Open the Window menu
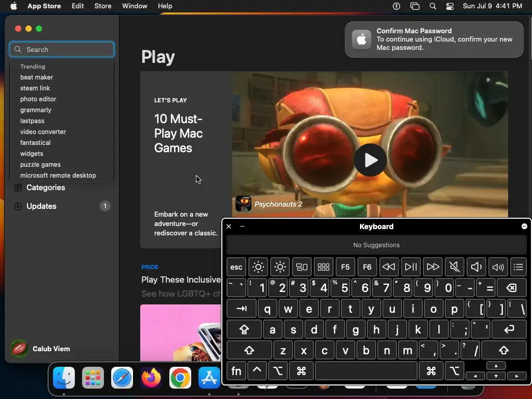Screen dimensions: 532x399 (135, 6)
